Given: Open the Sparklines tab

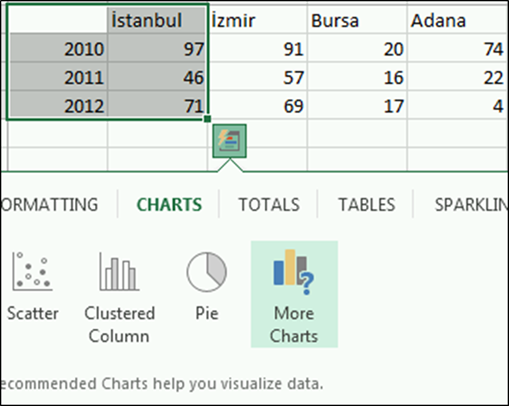Looking at the screenshot, I should click(x=471, y=204).
